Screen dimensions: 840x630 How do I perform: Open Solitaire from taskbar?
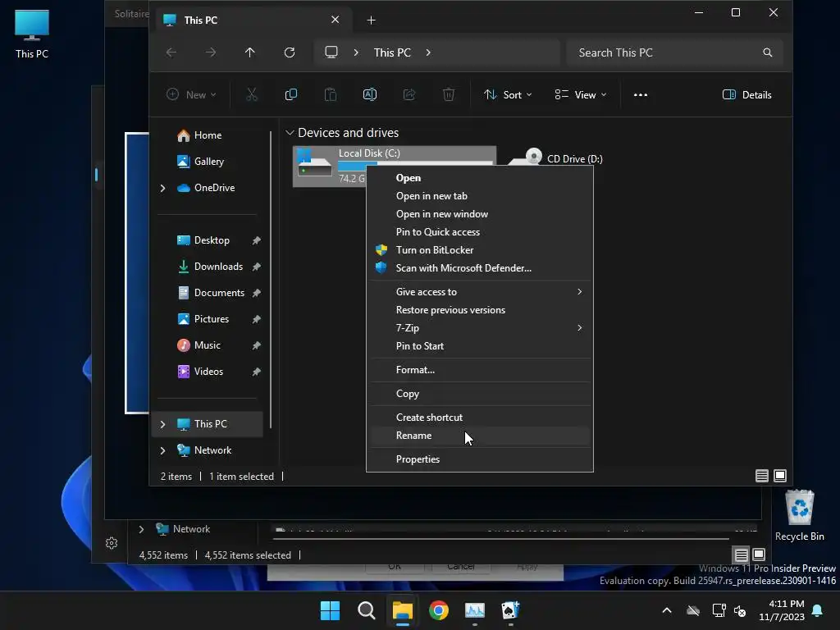tap(510, 610)
